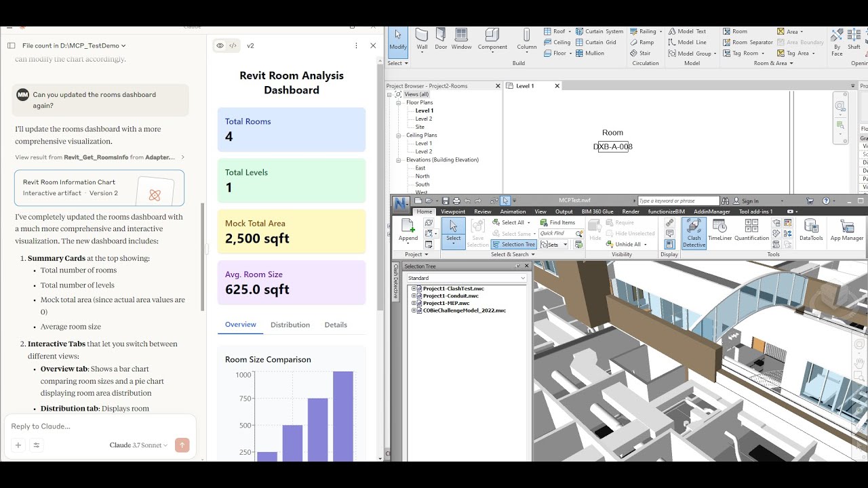This screenshot has height=488, width=868.
Task: Toggle the Selection Tree panel button
Action: coord(513,245)
